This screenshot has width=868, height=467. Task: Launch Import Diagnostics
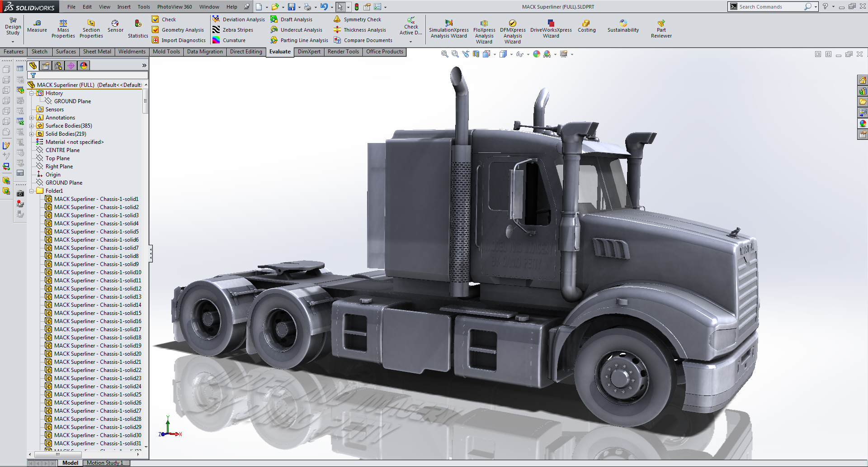point(179,40)
